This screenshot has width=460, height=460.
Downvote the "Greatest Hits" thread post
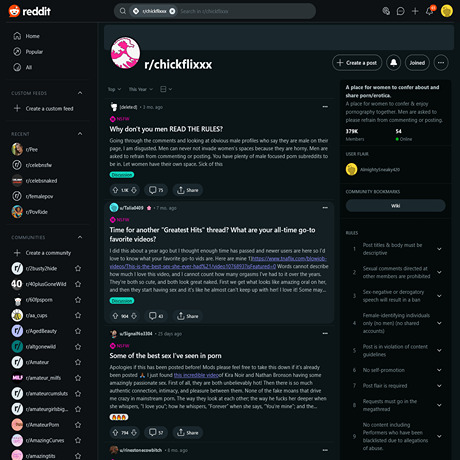[x=134, y=316]
